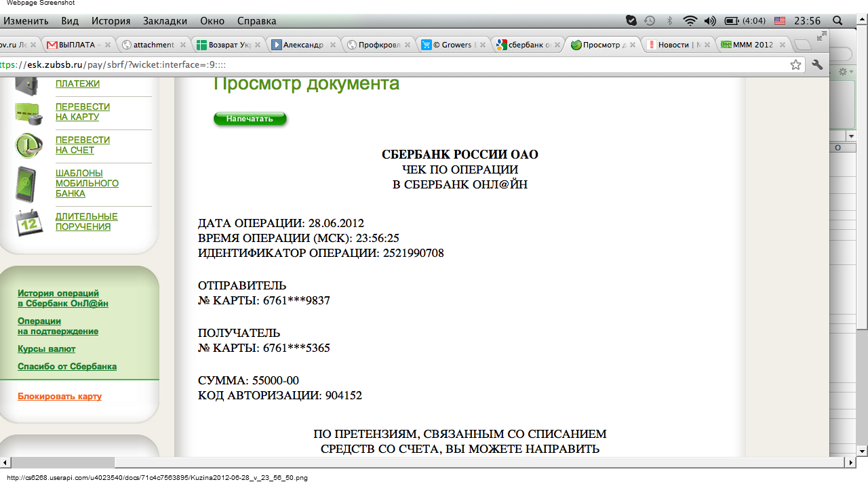Click the orange Блокировать карту link
Image resolution: width=868 pixels, height=482 pixels.
click(60, 397)
